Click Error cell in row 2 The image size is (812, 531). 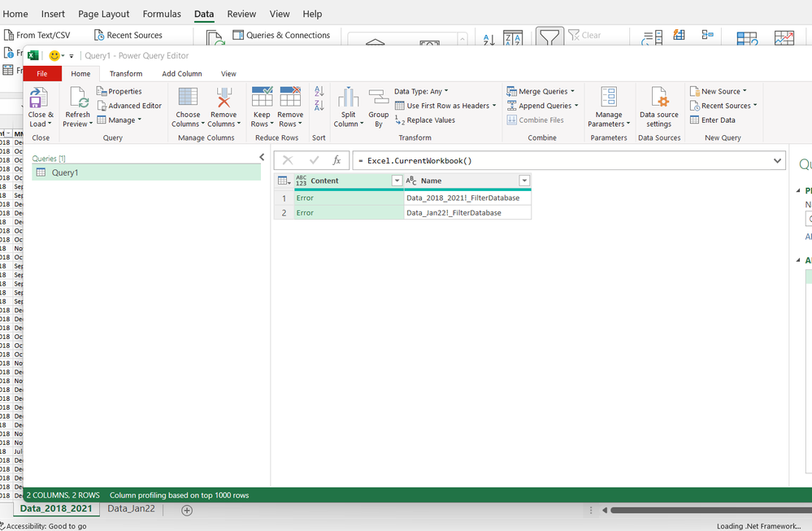coord(349,213)
